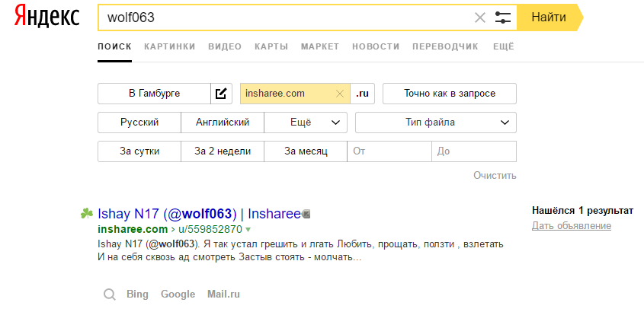The height and width of the screenshot is (312, 644).
Task: Open the Маркет tab
Action: tap(320, 46)
